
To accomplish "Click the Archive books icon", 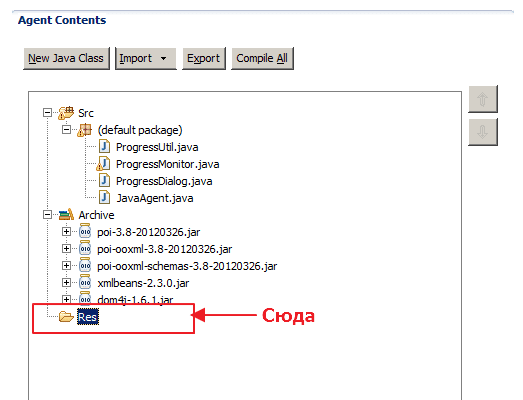I will coord(66,215).
